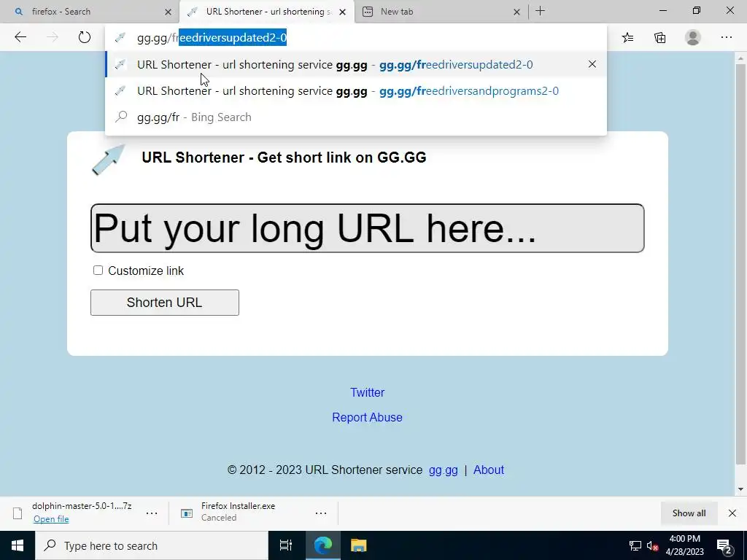Choose the gg.gg/freedriversandprograms2-0 suggestion

click(355, 90)
